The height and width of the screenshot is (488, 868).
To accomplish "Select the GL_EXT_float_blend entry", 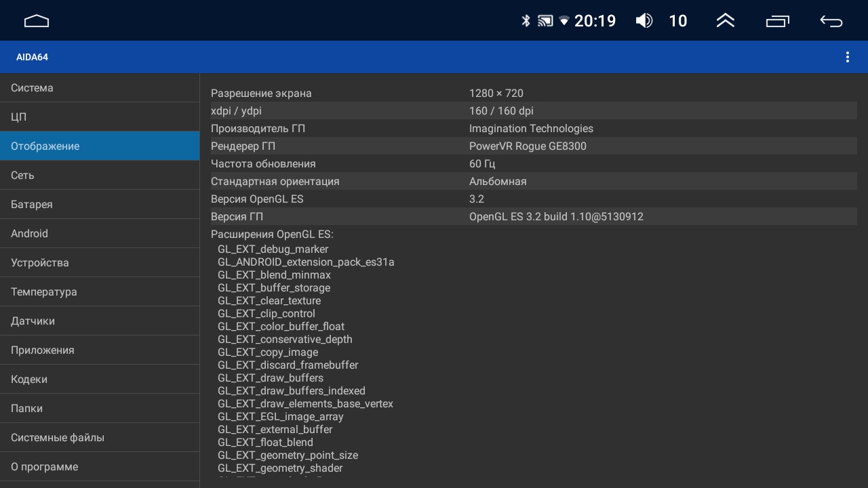I will click(x=265, y=443).
